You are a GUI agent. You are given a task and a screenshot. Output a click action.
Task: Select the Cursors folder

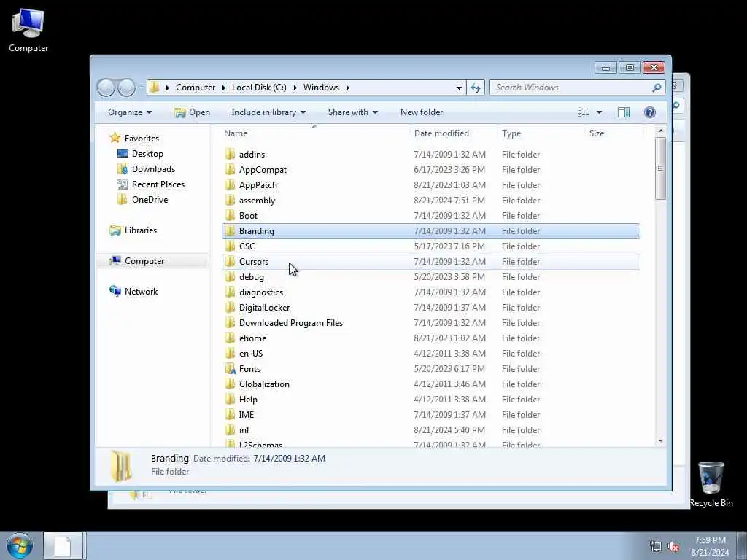click(430, 262)
